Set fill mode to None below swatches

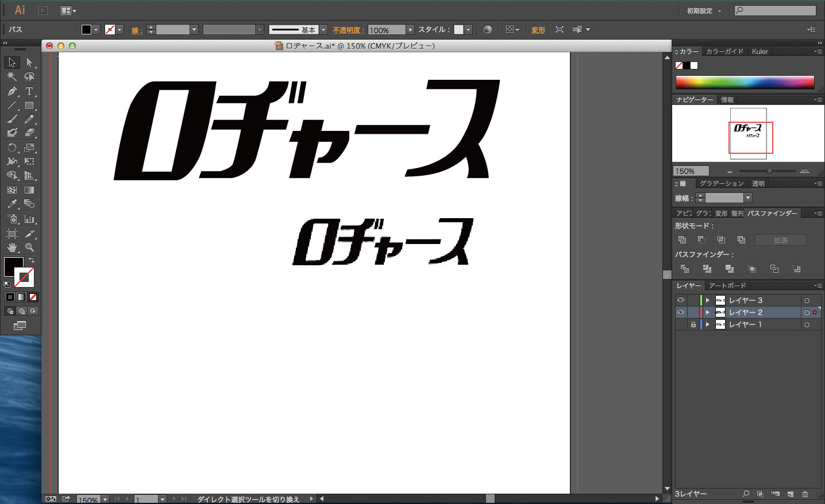click(33, 297)
